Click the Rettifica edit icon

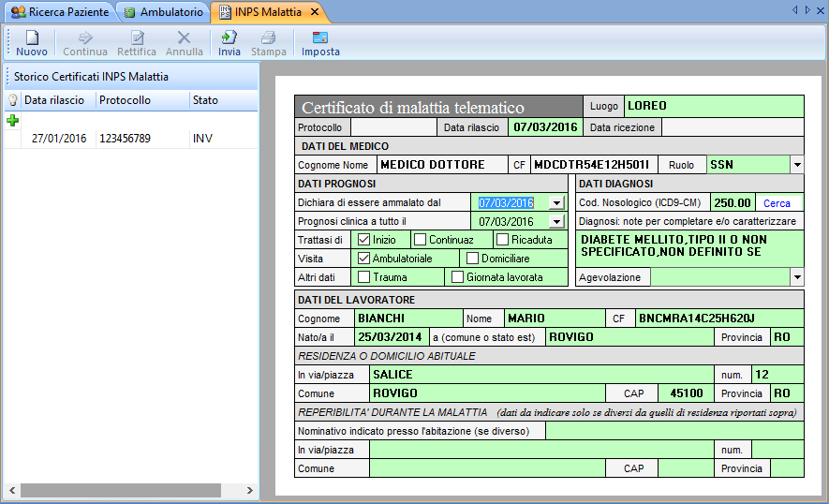tap(137, 37)
